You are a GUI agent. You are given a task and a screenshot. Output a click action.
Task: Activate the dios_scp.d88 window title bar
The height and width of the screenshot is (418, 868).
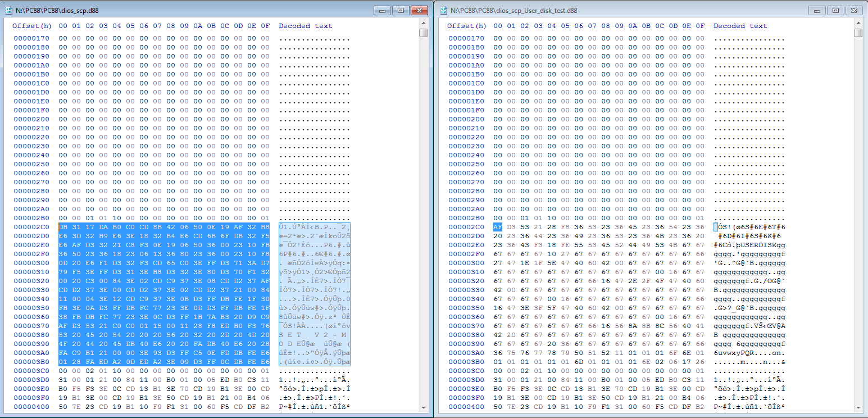pos(169,11)
